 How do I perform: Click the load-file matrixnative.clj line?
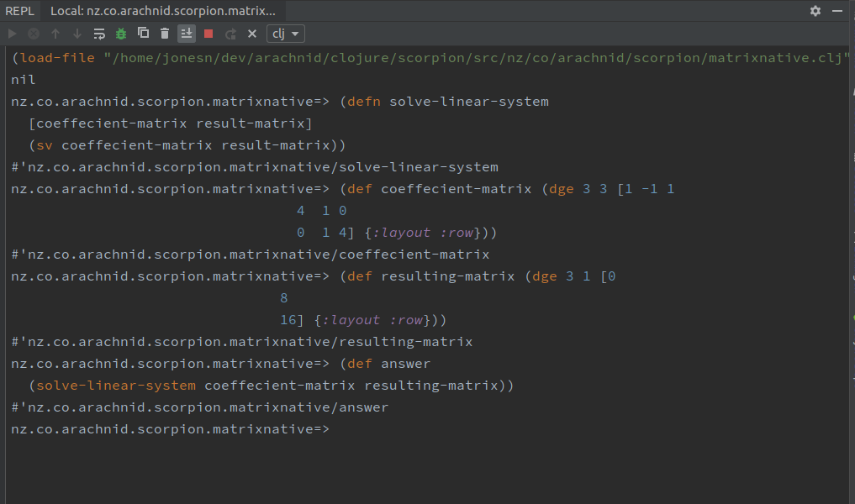click(430, 58)
